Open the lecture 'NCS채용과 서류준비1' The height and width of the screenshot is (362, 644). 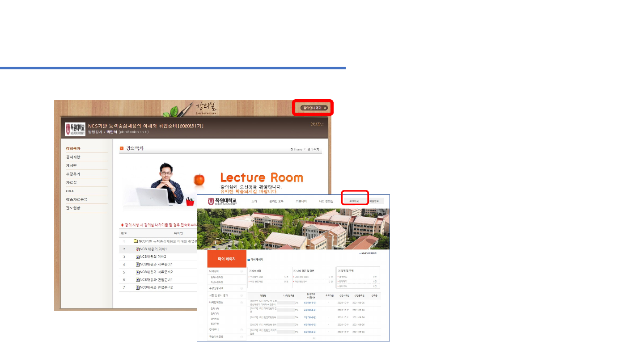pyautogui.click(x=156, y=265)
